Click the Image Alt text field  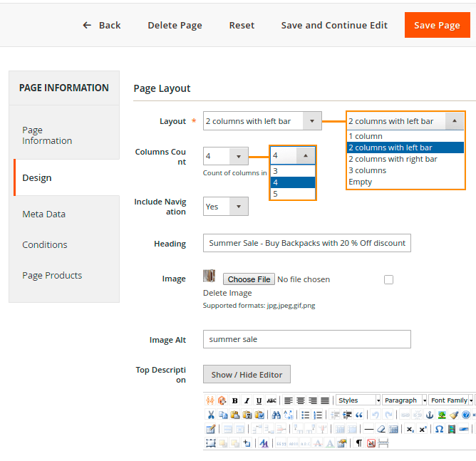(x=306, y=339)
